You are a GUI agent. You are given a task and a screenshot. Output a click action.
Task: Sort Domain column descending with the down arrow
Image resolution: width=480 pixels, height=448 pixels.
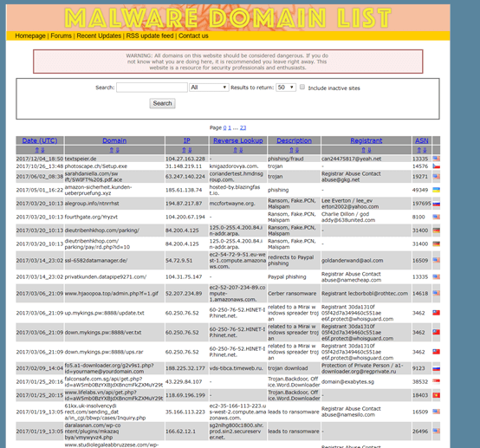(x=117, y=150)
